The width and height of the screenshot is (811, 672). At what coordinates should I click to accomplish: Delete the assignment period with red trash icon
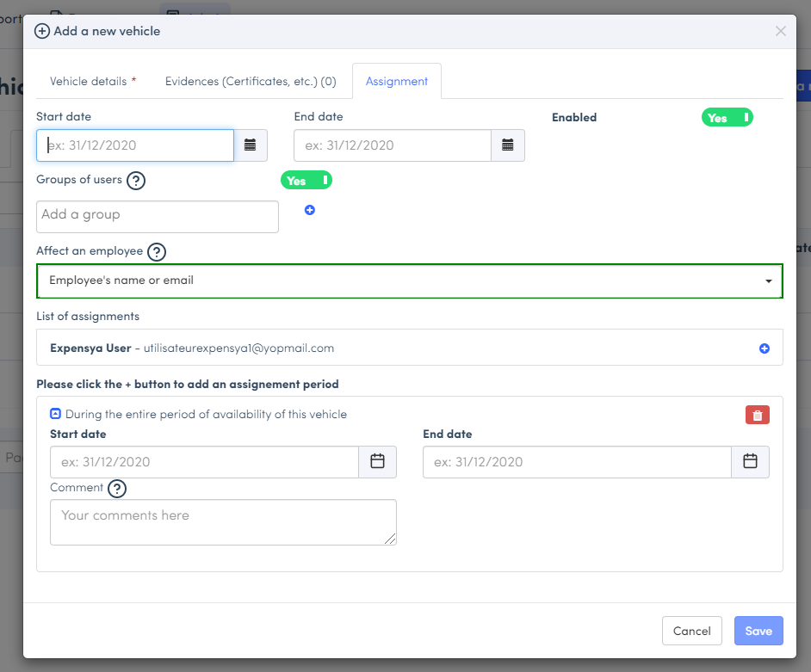[x=757, y=416]
